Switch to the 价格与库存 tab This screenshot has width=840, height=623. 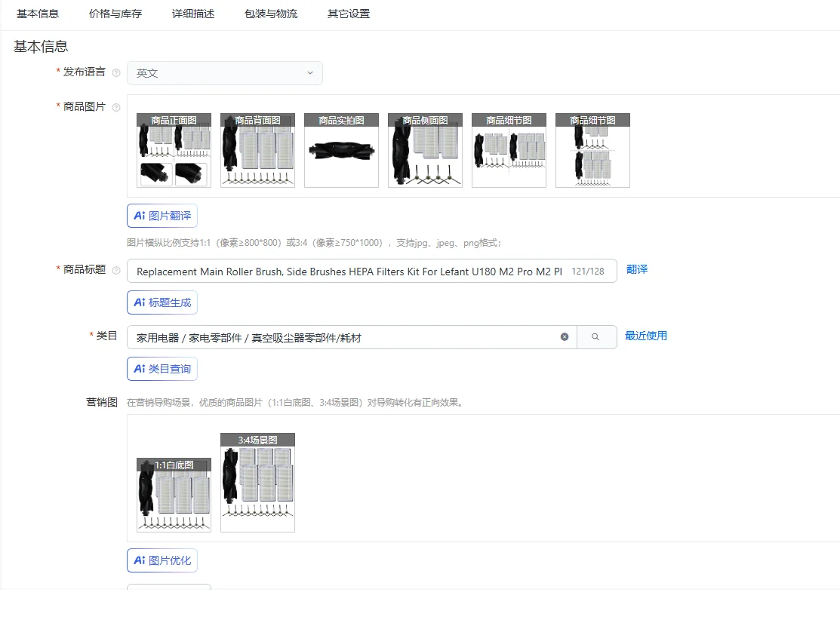point(115,13)
